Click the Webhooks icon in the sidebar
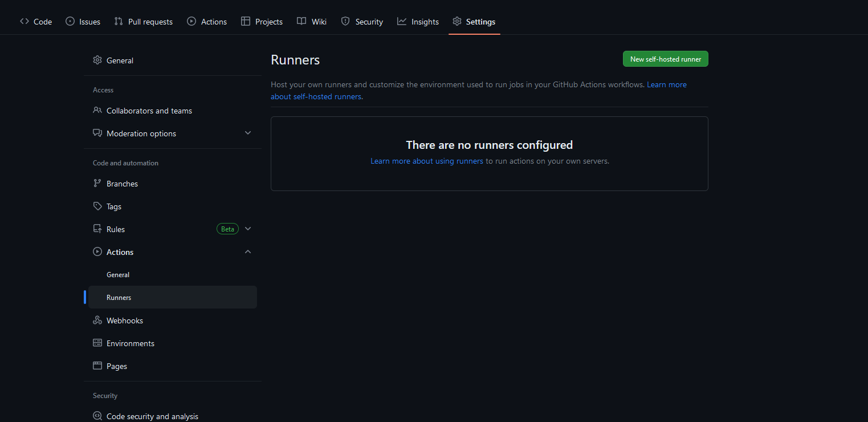The height and width of the screenshot is (422, 868). (97, 320)
